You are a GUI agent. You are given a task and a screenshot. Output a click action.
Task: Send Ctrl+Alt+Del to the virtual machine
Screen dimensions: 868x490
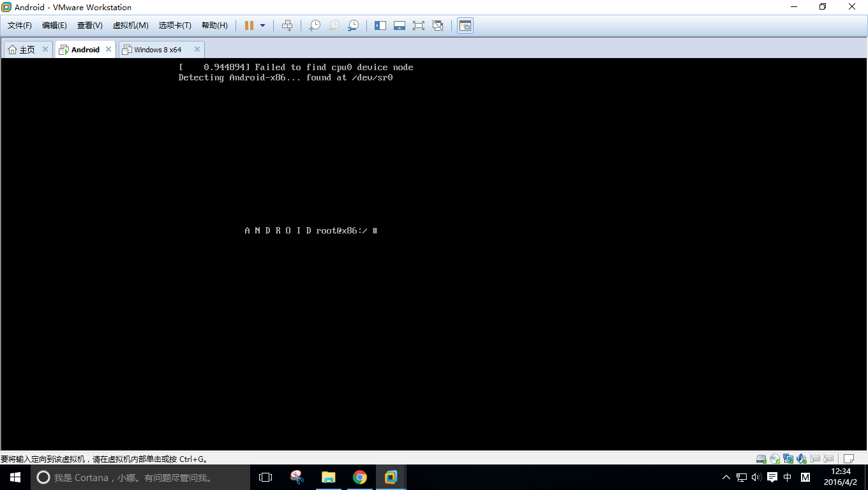coord(287,26)
